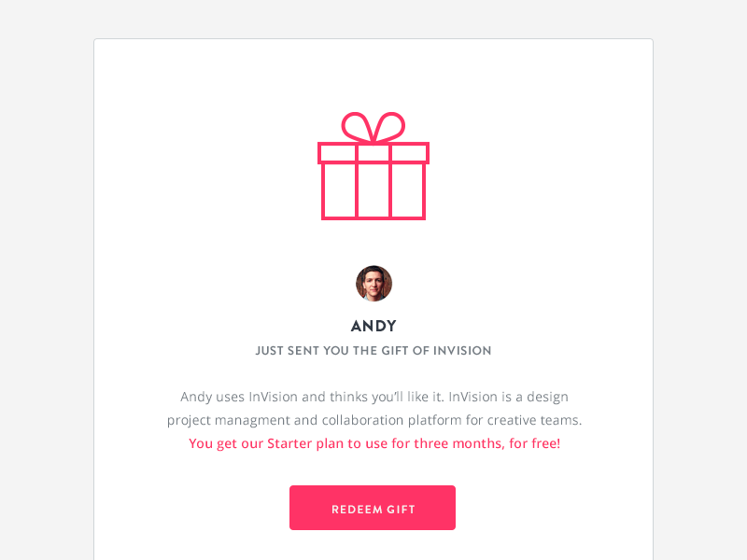Open Andy's round profile avatar
The height and width of the screenshot is (560, 747).
(373, 284)
